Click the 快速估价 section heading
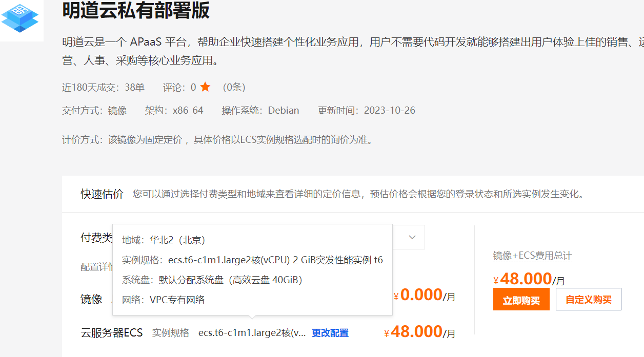Screen dimensions: 644x357 (x=102, y=194)
